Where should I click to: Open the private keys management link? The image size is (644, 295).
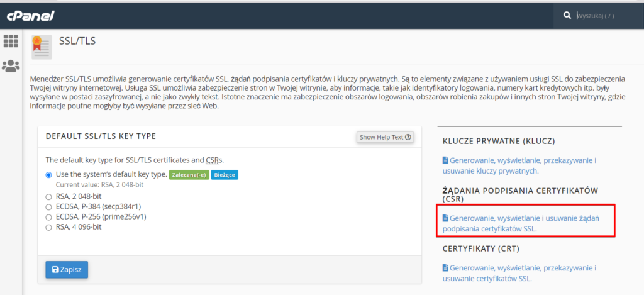coord(519,165)
